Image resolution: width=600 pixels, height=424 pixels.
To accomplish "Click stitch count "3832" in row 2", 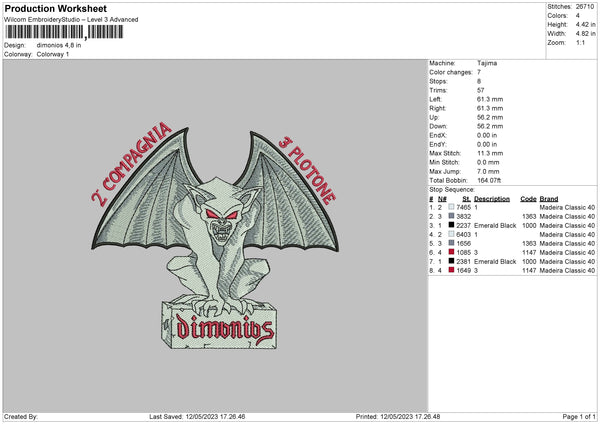I will pyautogui.click(x=463, y=217).
